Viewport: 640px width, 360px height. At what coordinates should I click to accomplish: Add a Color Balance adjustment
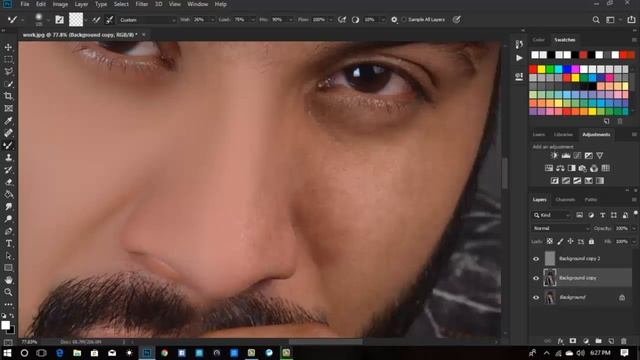pos(560,168)
